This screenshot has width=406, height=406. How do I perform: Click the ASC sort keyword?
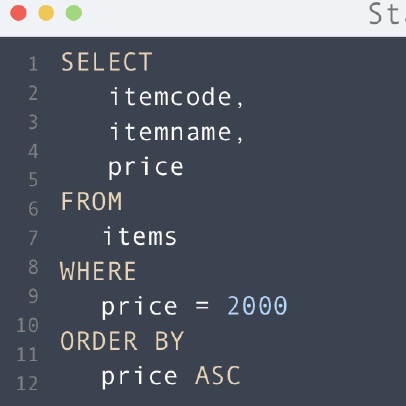coord(218,376)
